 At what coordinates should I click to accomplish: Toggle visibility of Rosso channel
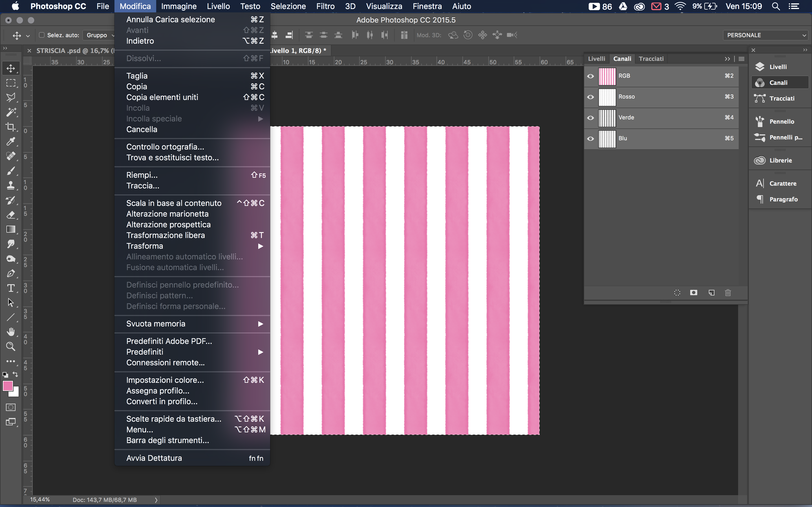coord(590,96)
